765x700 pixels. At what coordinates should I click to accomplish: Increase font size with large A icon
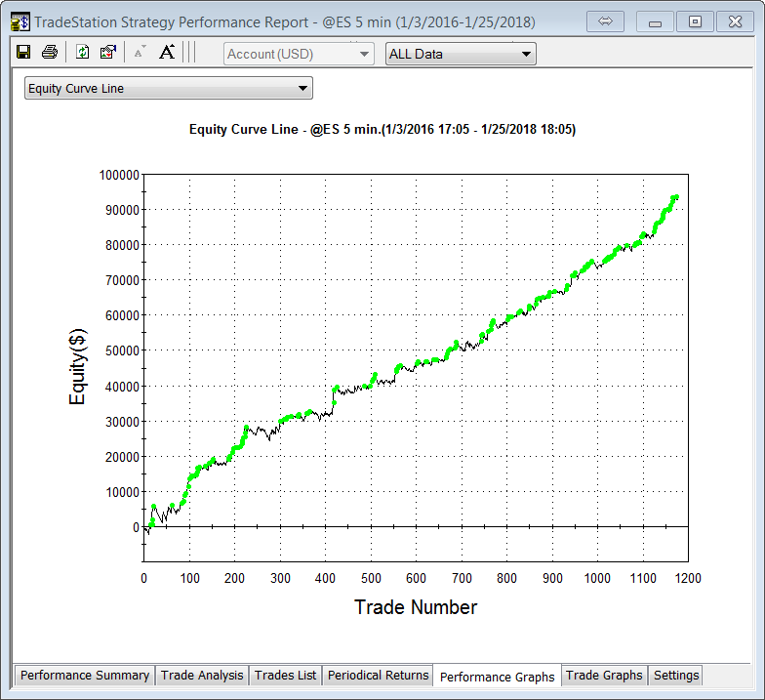[167, 53]
